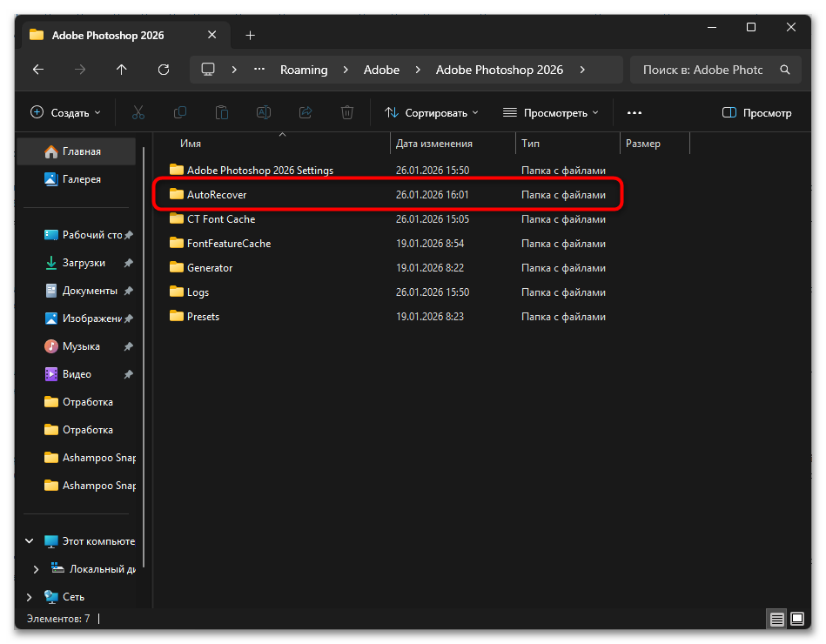Click the Rename icon in toolbar
Screen dimensions: 826x644
[x=264, y=112]
